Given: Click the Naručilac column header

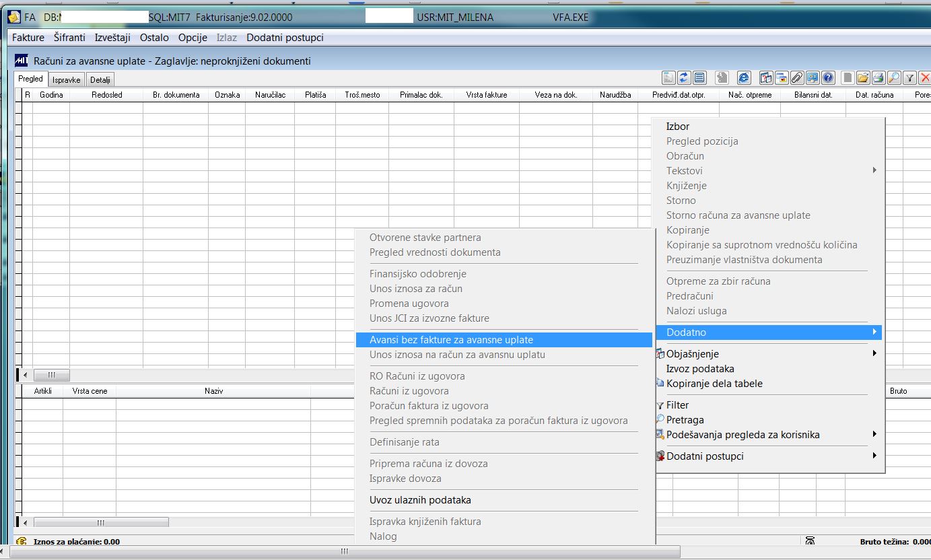Looking at the screenshot, I should click(270, 95).
